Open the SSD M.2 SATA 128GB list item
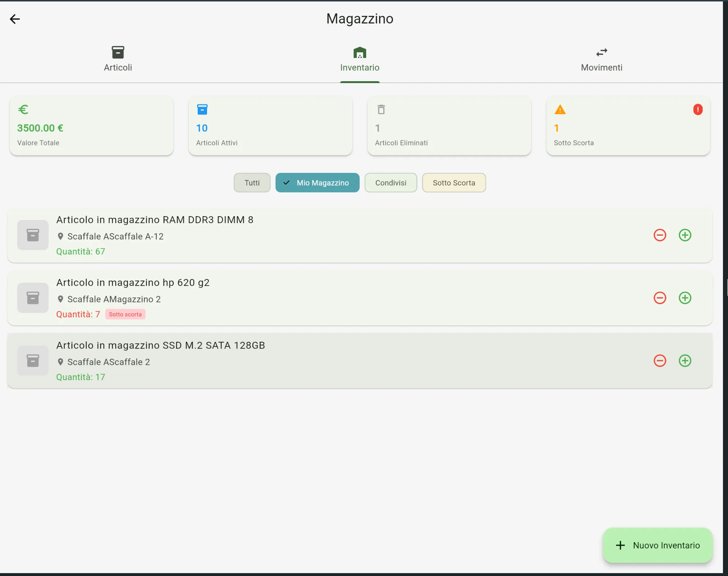The image size is (728, 576). [325, 361]
